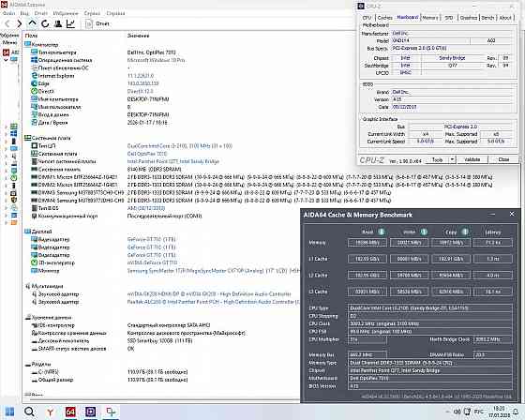The image size is (525, 420).
Task: Open the Справка menu
Action: point(115,13)
